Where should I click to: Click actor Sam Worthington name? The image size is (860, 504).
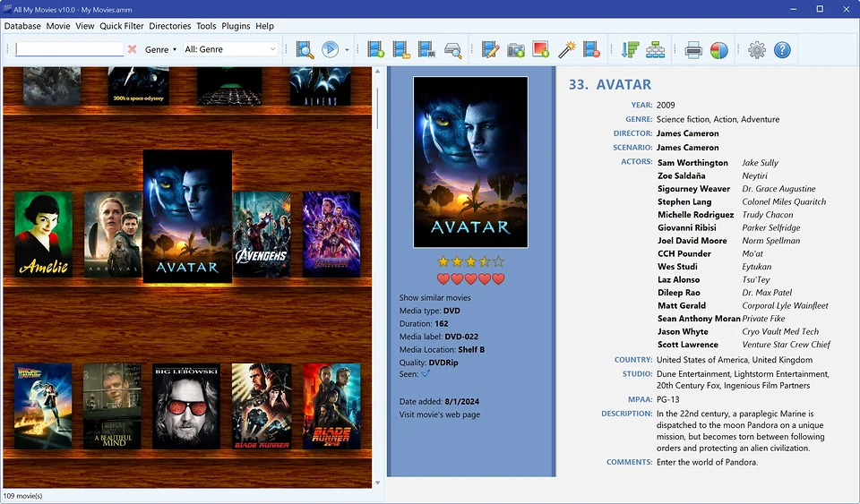click(x=692, y=163)
